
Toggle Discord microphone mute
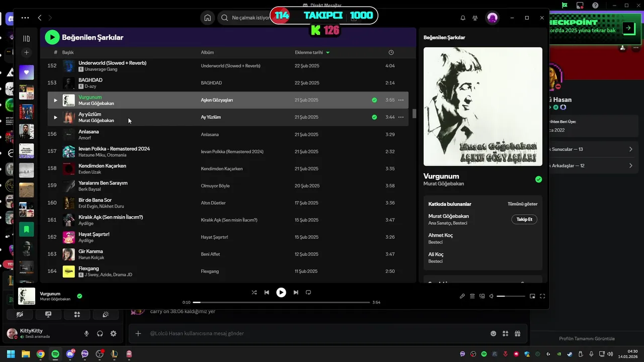pyautogui.click(x=87, y=333)
